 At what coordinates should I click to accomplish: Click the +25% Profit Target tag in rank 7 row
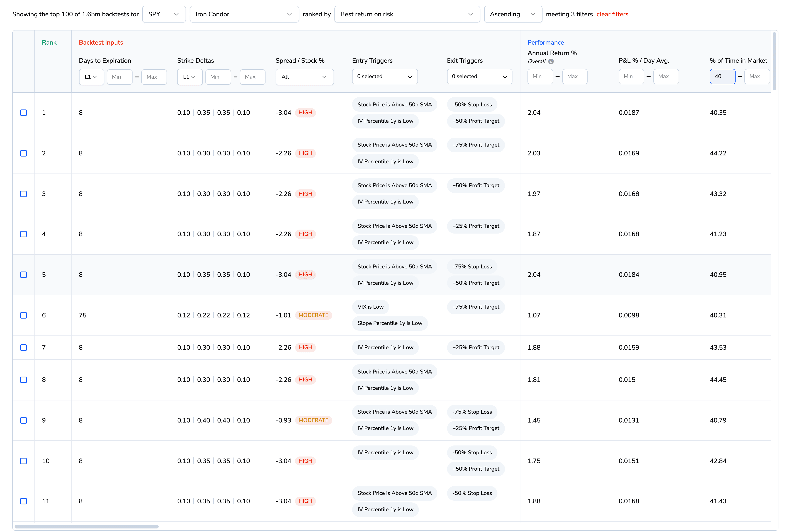(476, 347)
